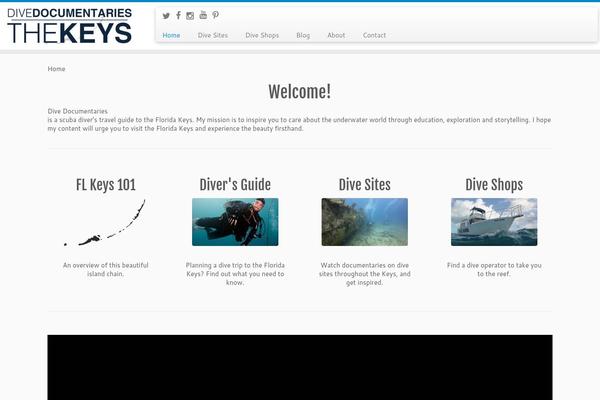Open the Dive Shops section heading

pos(494,185)
